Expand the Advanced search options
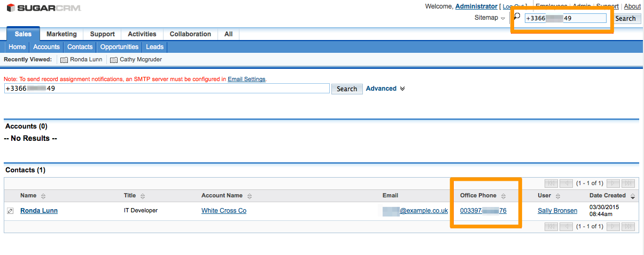Viewport: 644px width, 255px height. 385,89
